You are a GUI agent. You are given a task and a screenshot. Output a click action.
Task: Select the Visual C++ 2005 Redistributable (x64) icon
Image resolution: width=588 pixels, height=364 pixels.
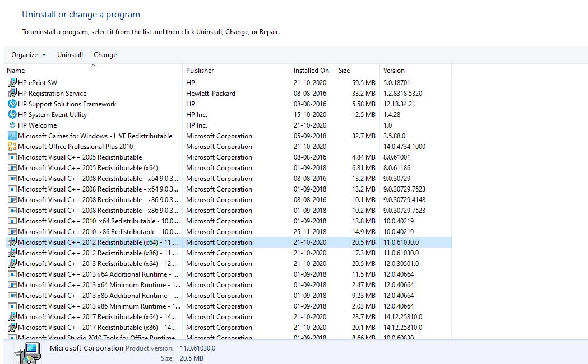click(x=12, y=168)
